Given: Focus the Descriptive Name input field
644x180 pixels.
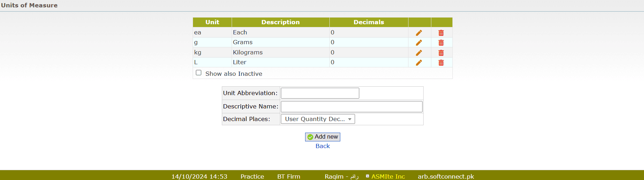Looking at the screenshot, I should point(352,107).
